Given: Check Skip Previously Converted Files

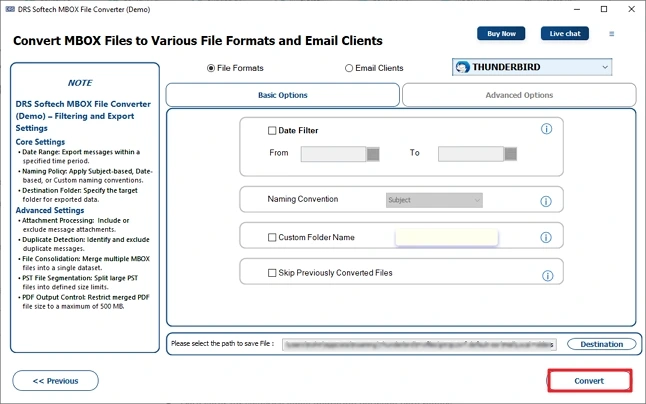Looking at the screenshot, I should [x=272, y=273].
